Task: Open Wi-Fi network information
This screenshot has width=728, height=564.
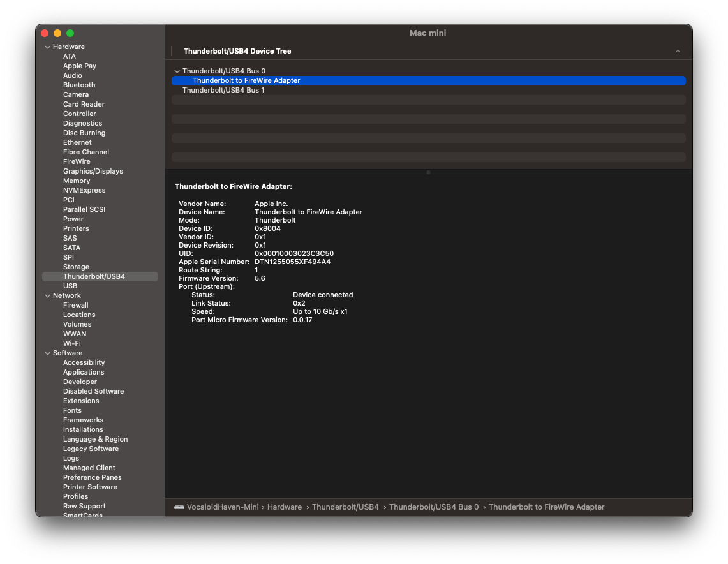Action: coord(72,343)
